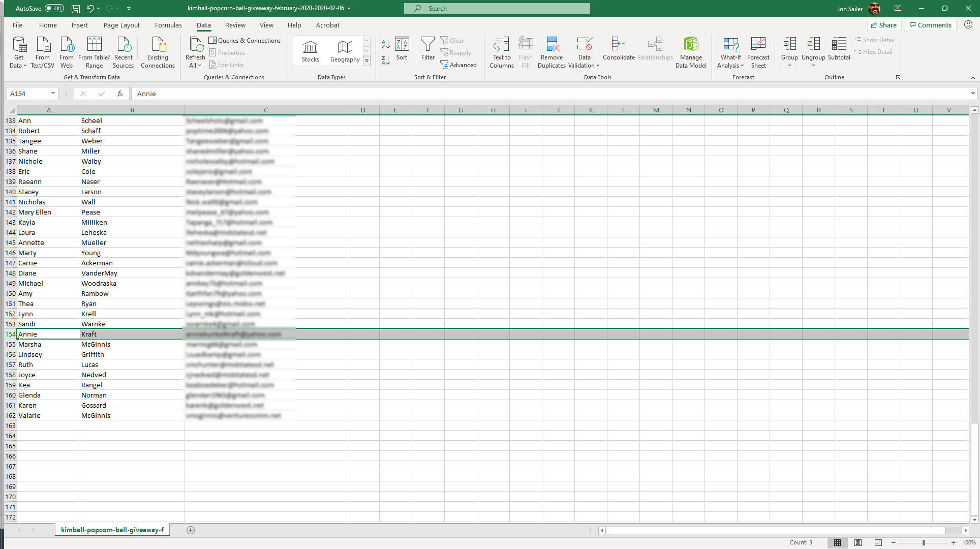This screenshot has width=980, height=549.
Task: Open the Formulas ribbon tab
Action: point(168,25)
